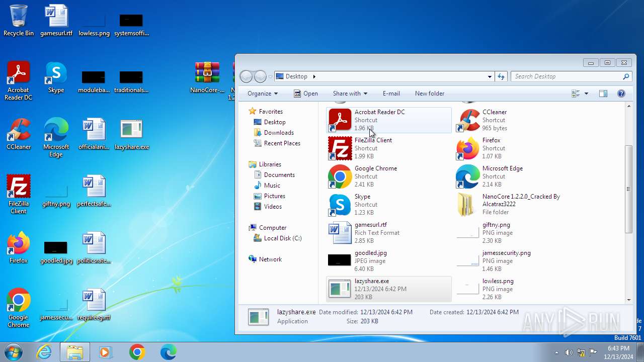Select Computer in navigation pane
Image resolution: width=644 pixels, height=362 pixels.
[273, 228]
